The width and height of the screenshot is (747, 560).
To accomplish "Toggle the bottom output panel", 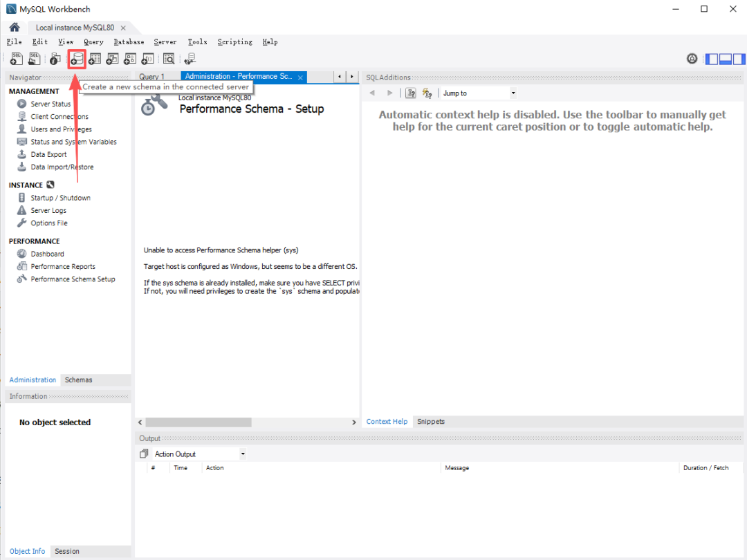I will click(x=726, y=59).
